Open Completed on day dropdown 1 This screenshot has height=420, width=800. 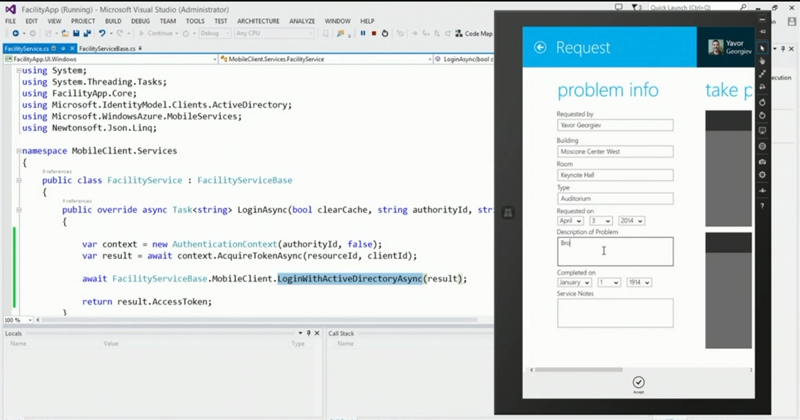point(609,282)
